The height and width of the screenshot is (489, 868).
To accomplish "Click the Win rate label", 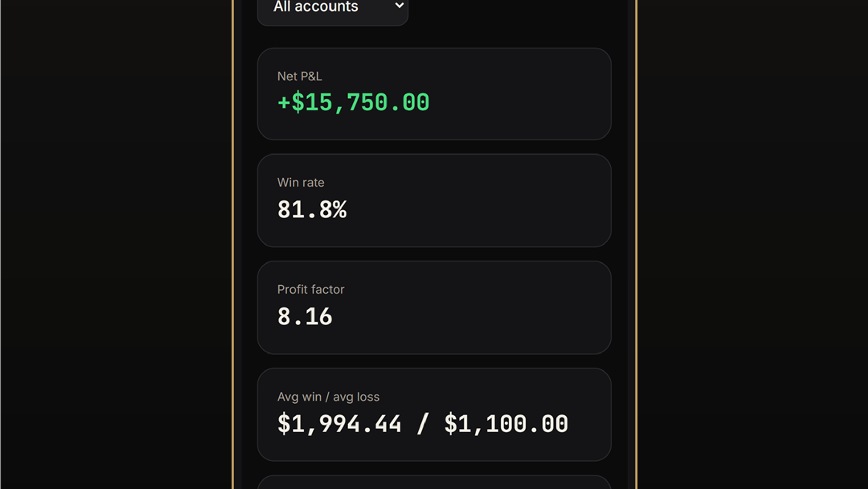I will pyautogui.click(x=301, y=183).
